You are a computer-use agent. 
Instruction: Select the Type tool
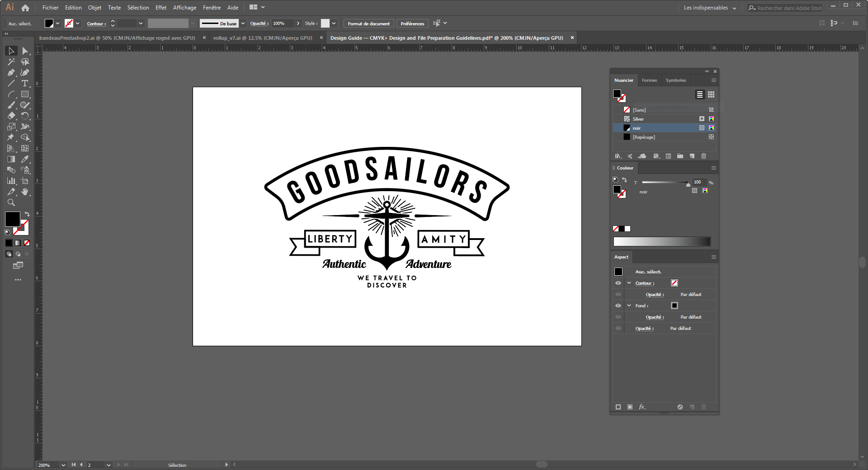[25, 84]
